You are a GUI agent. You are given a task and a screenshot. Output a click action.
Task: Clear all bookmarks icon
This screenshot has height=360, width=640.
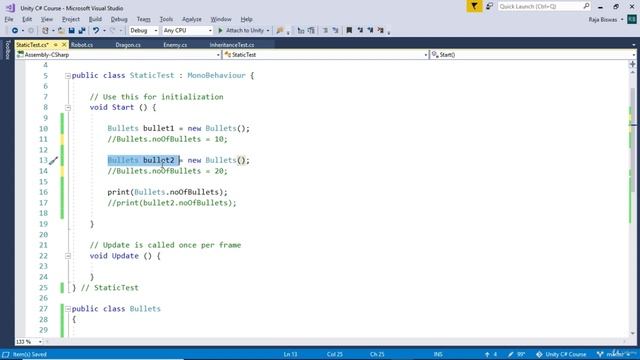click(380, 31)
